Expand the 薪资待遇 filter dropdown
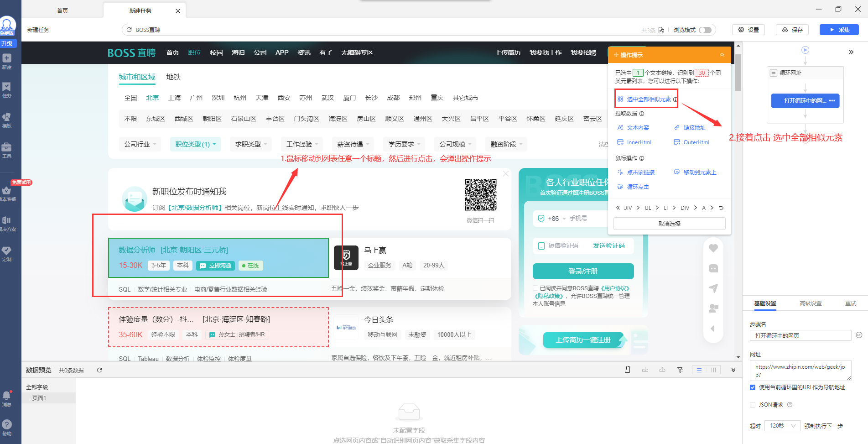 point(353,144)
